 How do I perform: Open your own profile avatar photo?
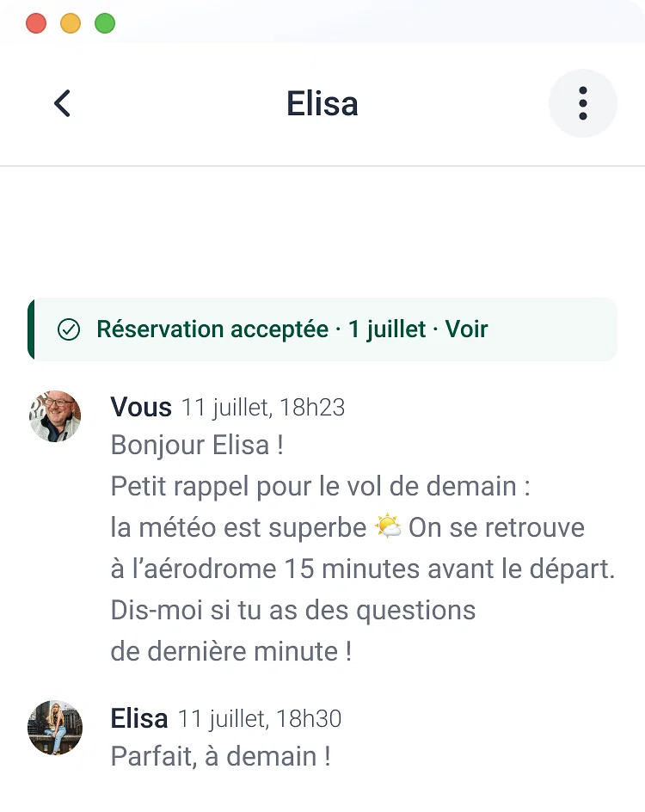(x=55, y=415)
